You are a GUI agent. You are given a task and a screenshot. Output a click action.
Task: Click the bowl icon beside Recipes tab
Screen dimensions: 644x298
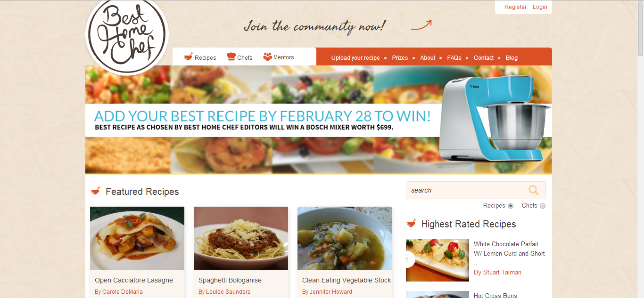[189, 57]
